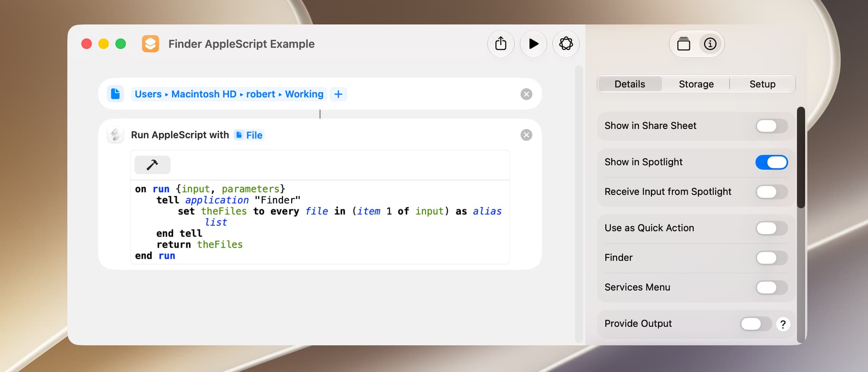The image size is (868, 372).
Task: Click the orange Shortcuts app icon
Action: pos(151,44)
